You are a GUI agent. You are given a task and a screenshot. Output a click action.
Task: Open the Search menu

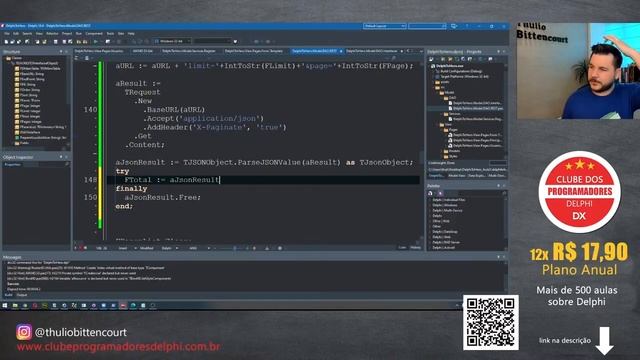[x=27, y=33]
